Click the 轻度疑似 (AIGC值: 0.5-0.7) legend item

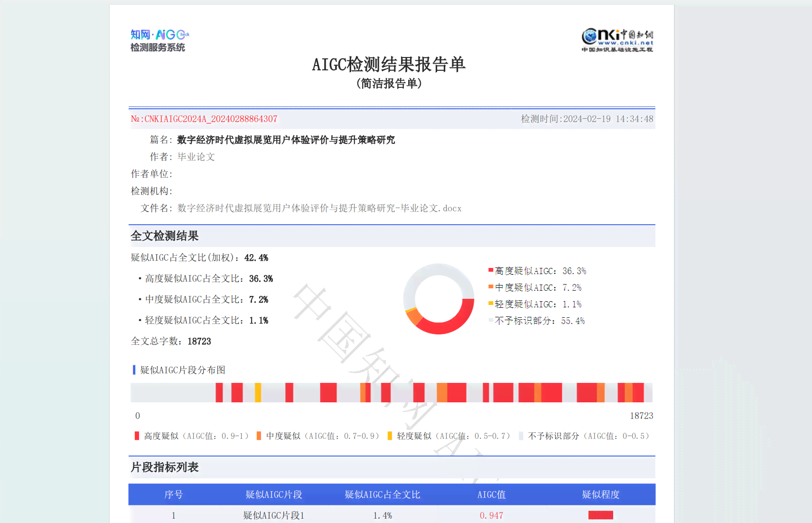pos(448,436)
